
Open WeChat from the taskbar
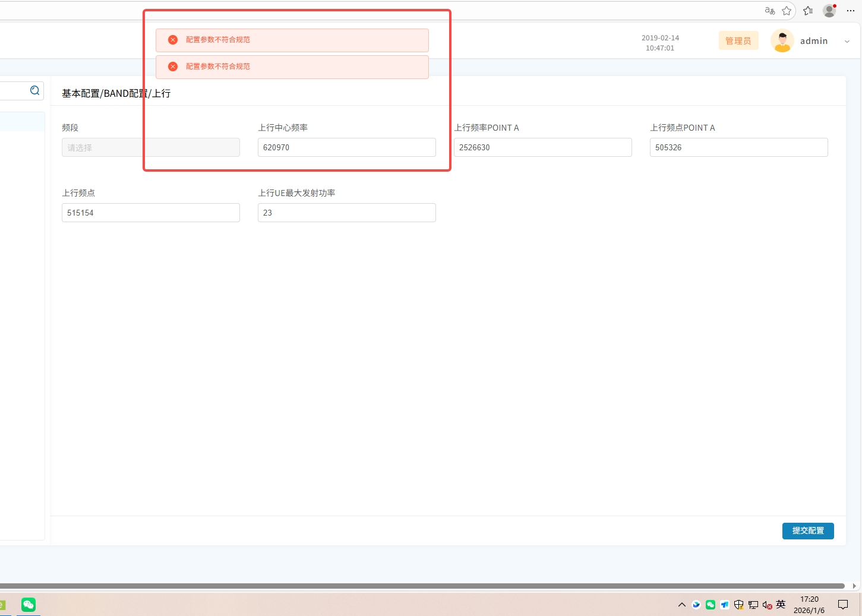29,605
